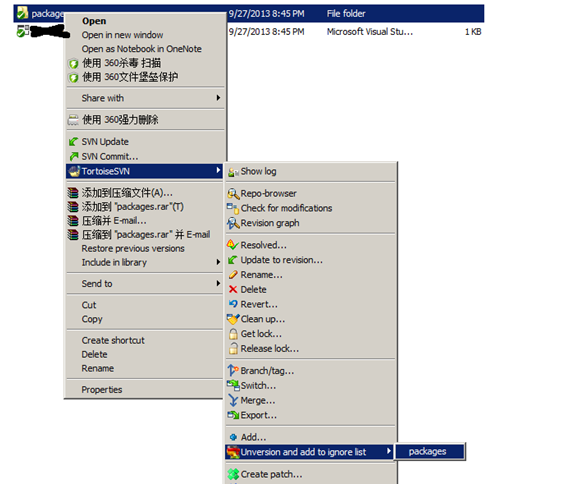Click the Microsoft Visual Stu... type cell
Image resolution: width=579 pixels, height=486 pixels.
(370, 32)
